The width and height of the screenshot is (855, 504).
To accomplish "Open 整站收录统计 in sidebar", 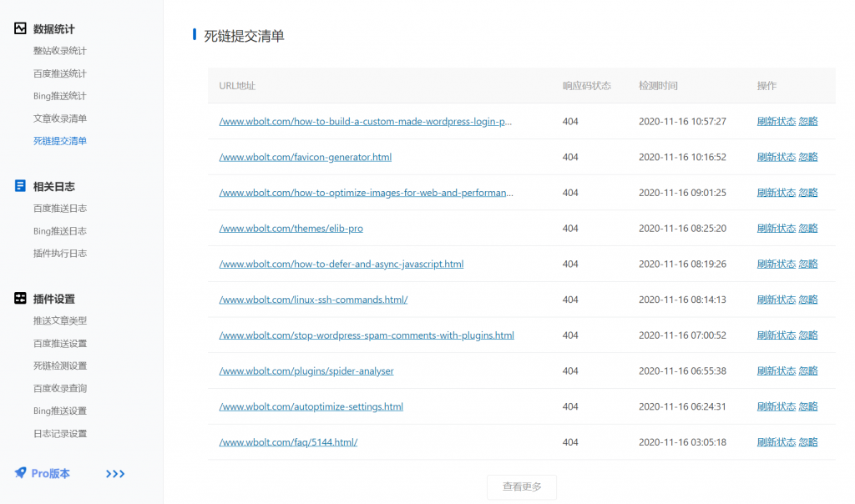I will click(x=60, y=51).
